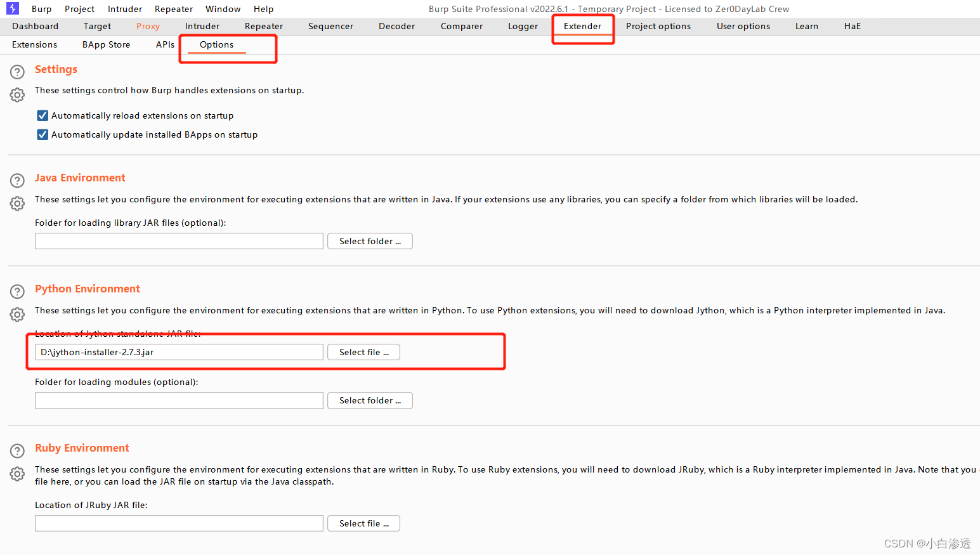Switch to the Repeater tool tab

264,26
